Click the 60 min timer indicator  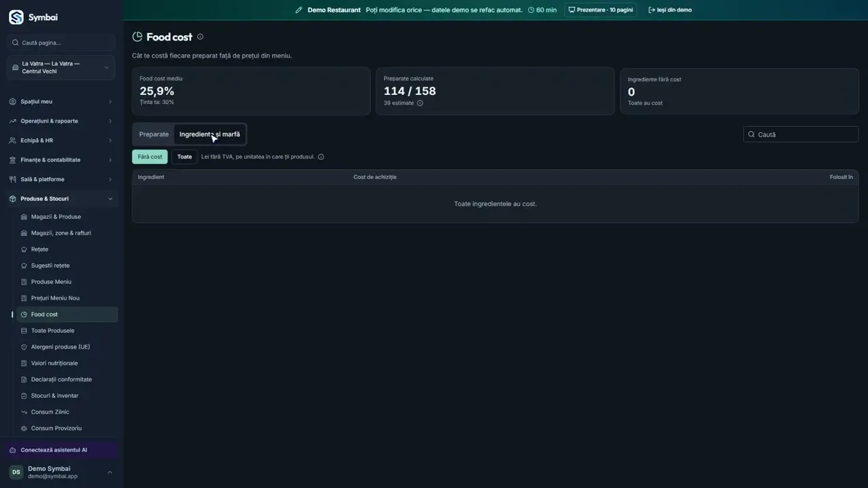click(x=542, y=10)
